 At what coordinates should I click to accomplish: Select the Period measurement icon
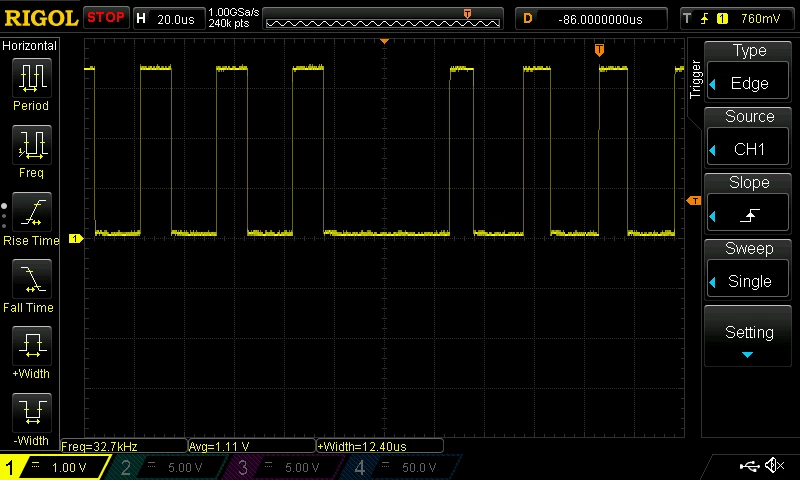pos(32,78)
